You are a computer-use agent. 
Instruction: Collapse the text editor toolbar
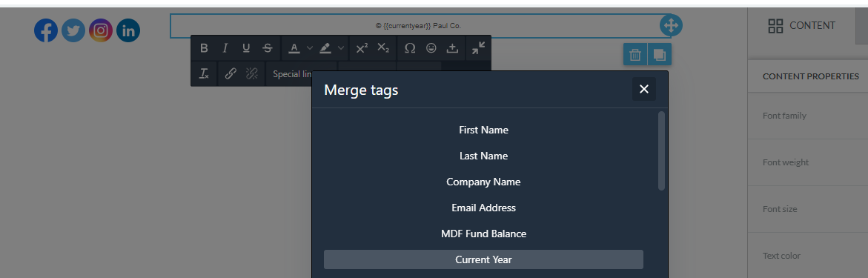(478, 48)
